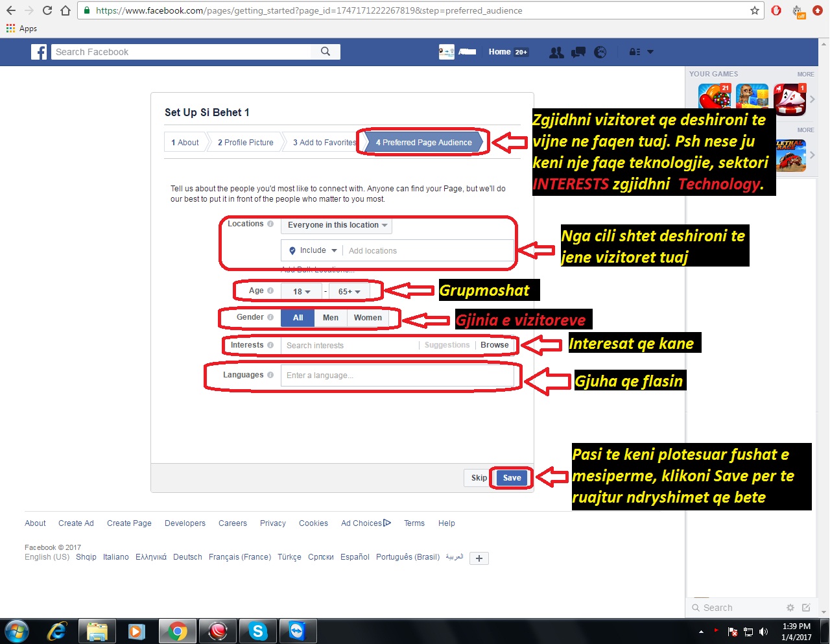The height and width of the screenshot is (644, 830).
Task: Click the chat Search field
Action: [x=736, y=608]
